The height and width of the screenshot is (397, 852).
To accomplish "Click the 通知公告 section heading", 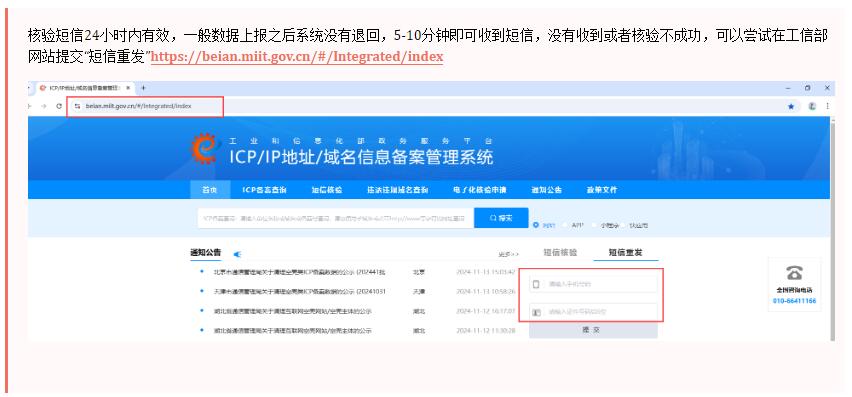I will (x=205, y=253).
